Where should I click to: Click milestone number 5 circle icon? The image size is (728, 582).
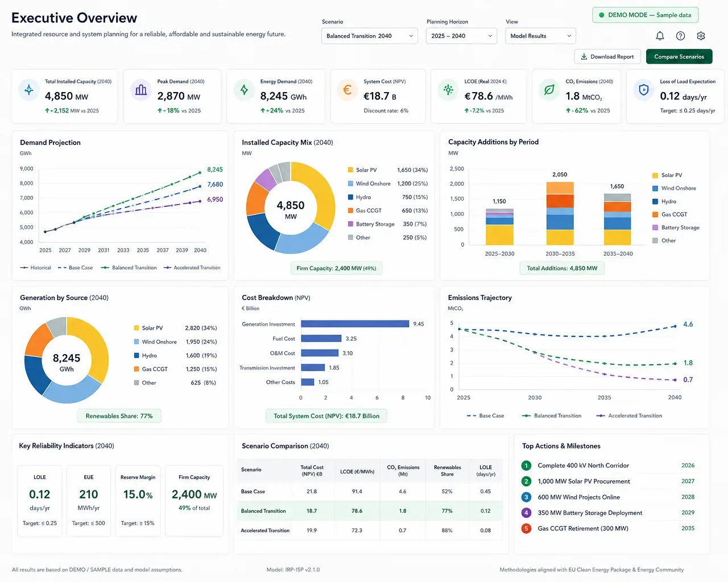pos(526,529)
